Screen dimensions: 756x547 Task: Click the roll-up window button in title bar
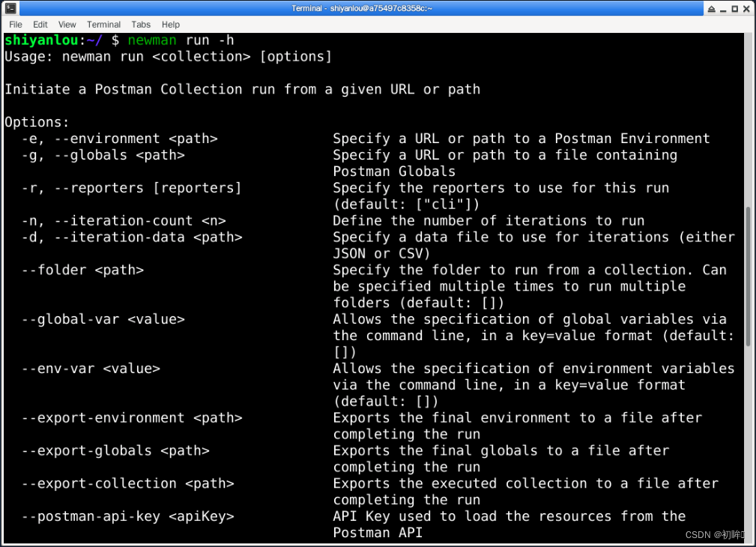point(712,9)
